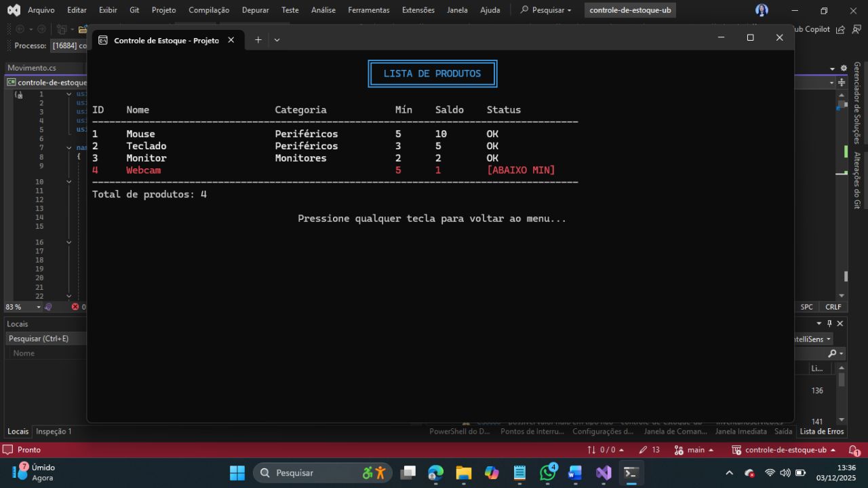Image resolution: width=868 pixels, height=488 pixels.
Task: Click the Windows Start button
Action: (237, 472)
